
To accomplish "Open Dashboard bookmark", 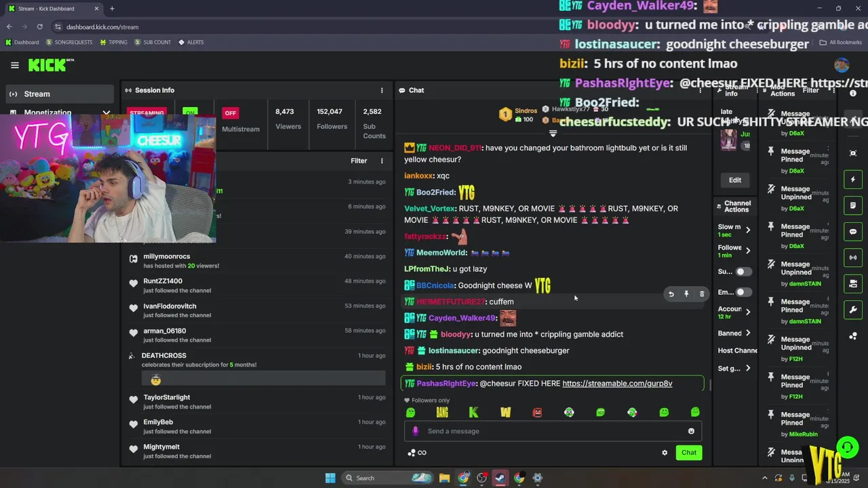I will (22, 42).
